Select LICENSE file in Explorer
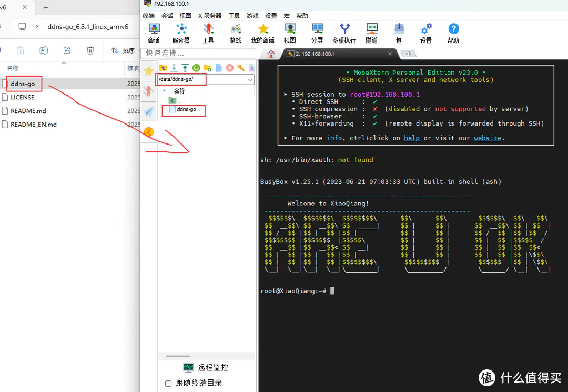568x392 pixels. click(23, 97)
